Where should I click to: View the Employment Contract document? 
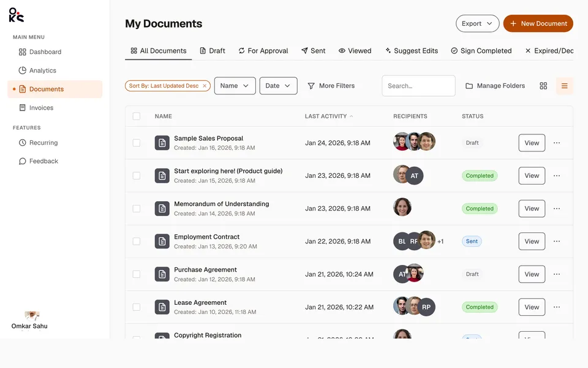point(532,241)
